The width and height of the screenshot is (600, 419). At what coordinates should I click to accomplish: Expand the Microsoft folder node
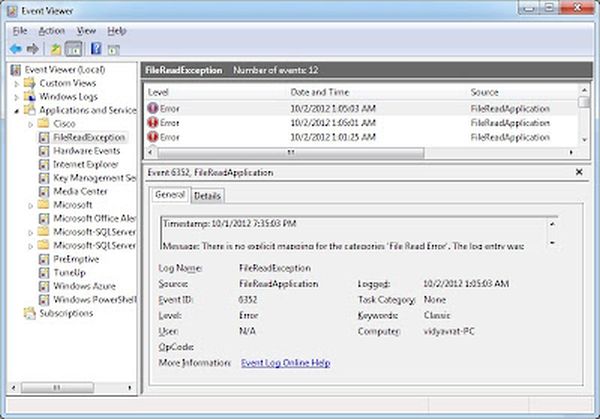(31, 205)
